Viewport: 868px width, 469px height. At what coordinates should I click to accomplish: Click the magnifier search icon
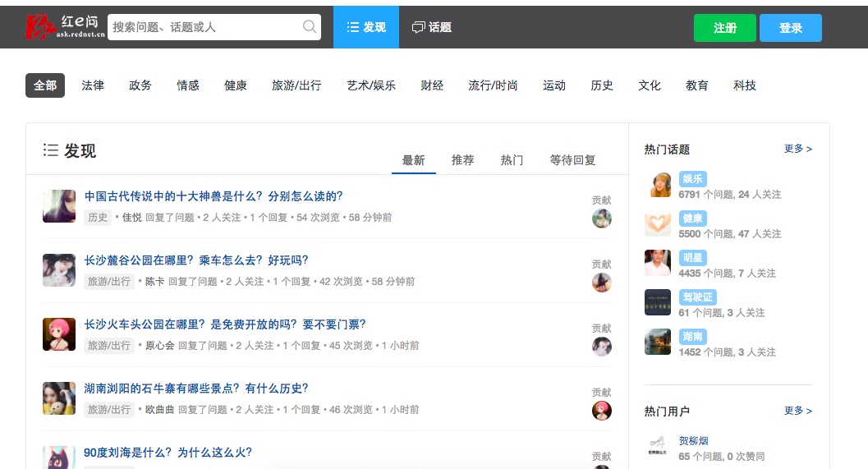tap(310, 27)
